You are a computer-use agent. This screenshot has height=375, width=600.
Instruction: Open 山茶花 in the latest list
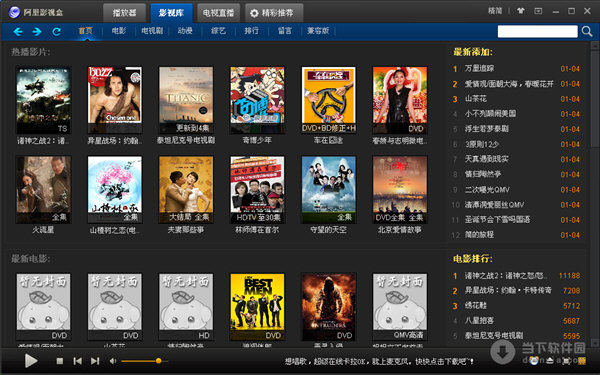[x=476, y=99]
